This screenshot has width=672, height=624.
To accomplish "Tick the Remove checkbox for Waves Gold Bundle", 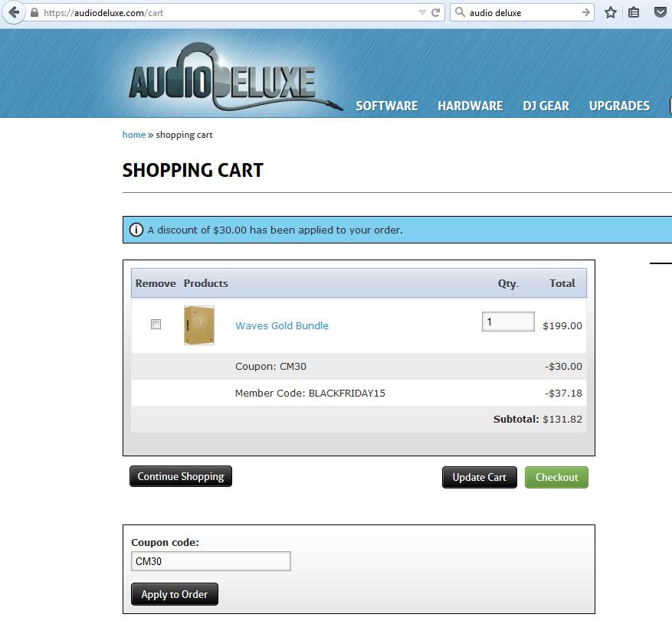I will coord(156,324).
